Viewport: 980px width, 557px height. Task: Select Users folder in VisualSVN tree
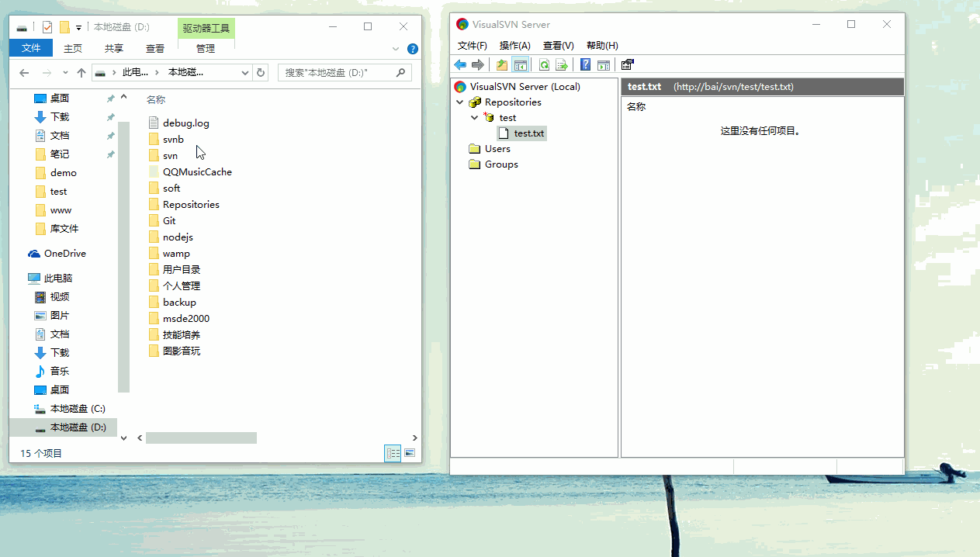497,149
